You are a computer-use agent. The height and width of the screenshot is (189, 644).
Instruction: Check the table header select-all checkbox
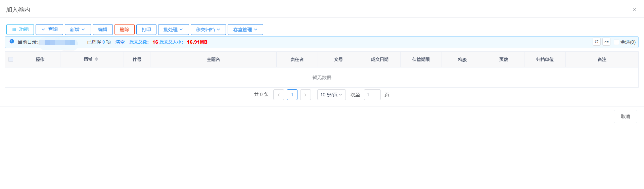coord(11,59)
